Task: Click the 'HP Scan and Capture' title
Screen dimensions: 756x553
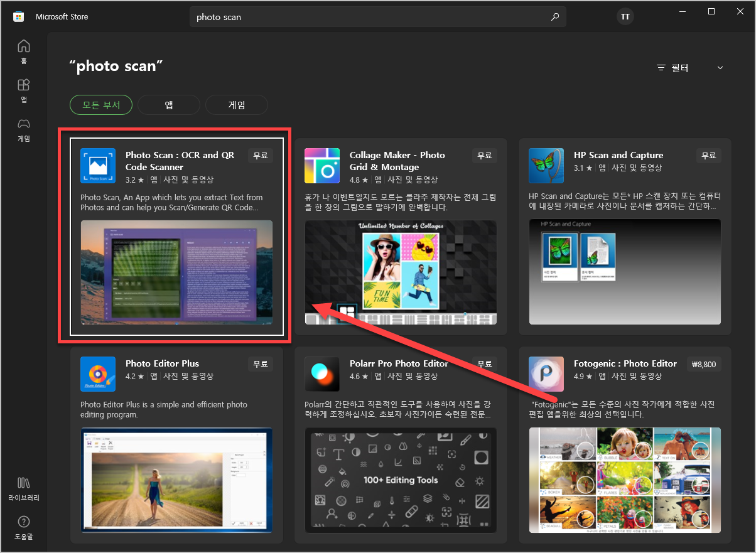Action: tap(618, 155)
